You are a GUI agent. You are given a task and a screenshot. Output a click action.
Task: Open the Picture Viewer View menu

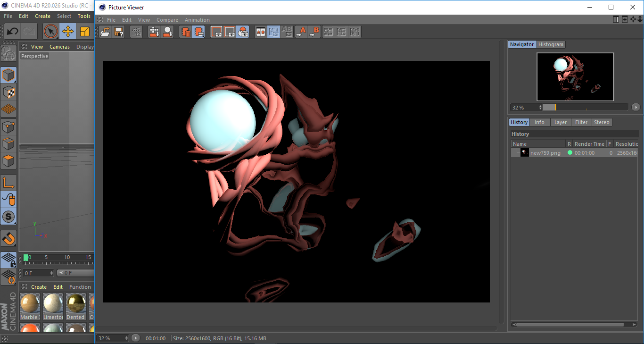point(144,20)
